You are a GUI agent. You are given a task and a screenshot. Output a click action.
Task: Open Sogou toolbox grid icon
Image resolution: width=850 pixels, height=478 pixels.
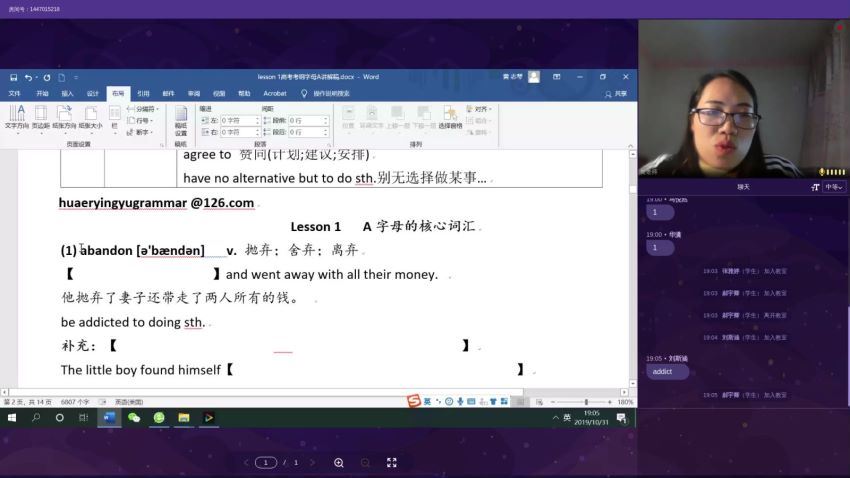[504, 402]
